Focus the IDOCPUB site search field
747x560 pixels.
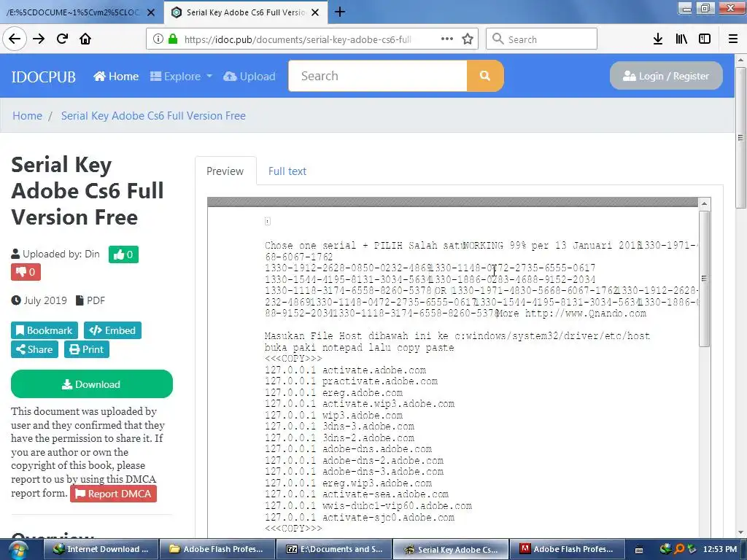(x=377, y=76)
